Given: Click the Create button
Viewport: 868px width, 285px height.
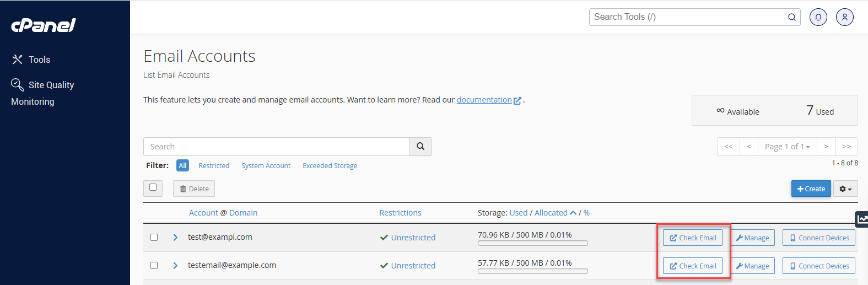Looking at the screenshot, I should click(811, 189).
